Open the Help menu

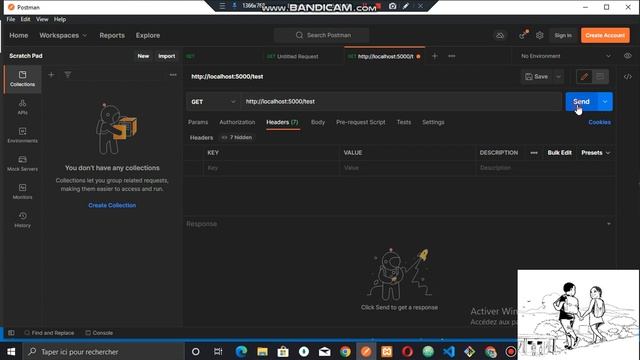60,19
